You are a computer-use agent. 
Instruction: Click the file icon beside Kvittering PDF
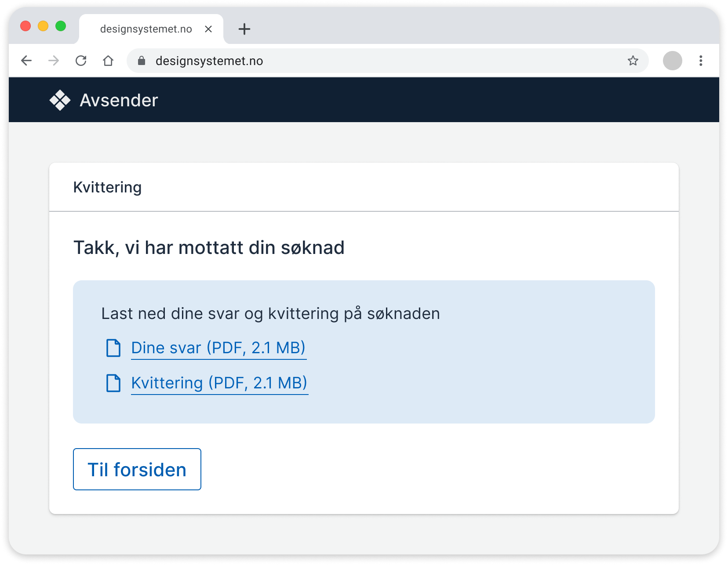click(x=113, y=383)
